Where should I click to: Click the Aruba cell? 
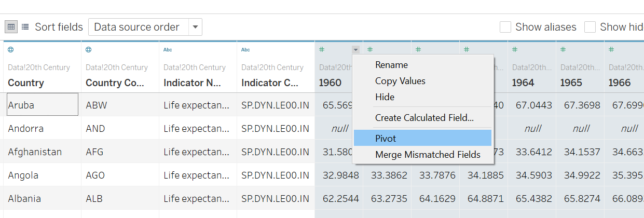pos(42,105)
